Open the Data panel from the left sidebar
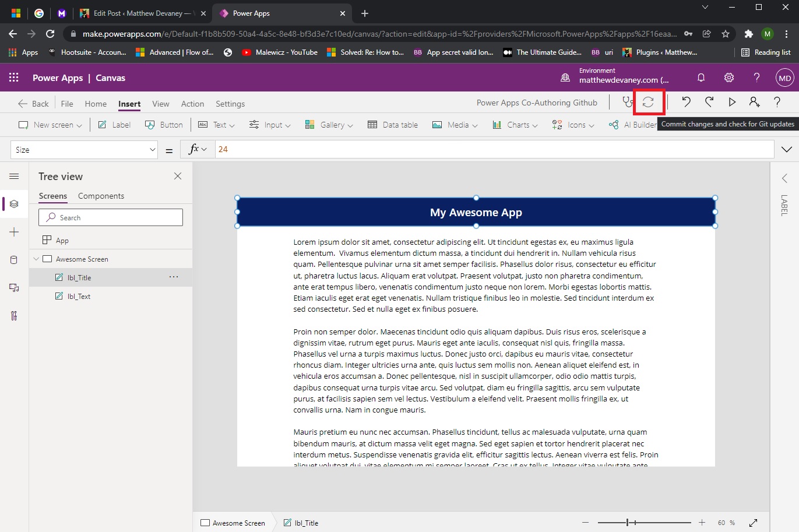The height and width of the screenshot is (532, 799). click(13, 259)
